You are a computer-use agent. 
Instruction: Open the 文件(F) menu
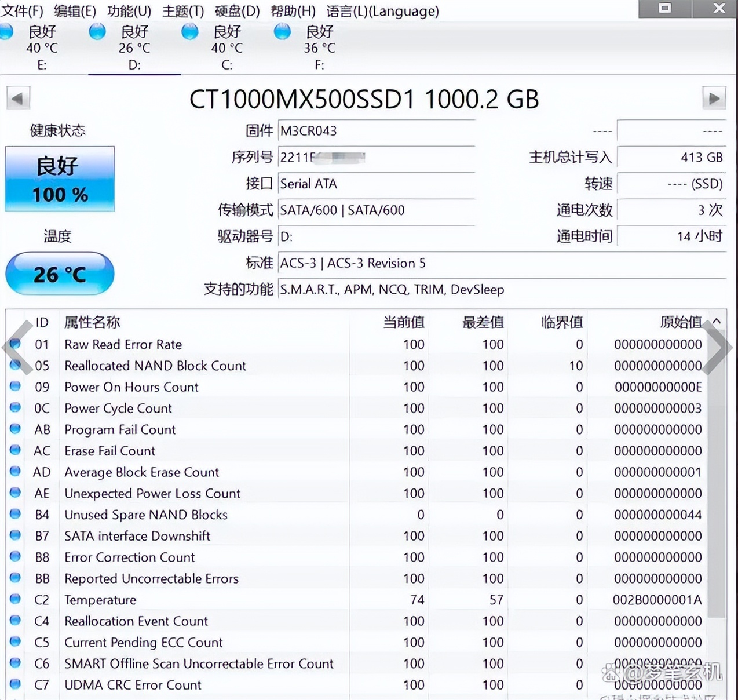pos(22,11)
